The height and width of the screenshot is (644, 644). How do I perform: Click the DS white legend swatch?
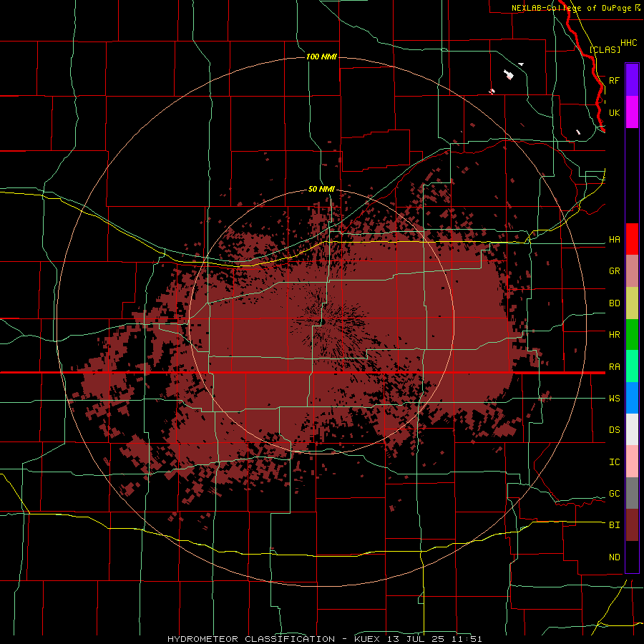[632, 429]
